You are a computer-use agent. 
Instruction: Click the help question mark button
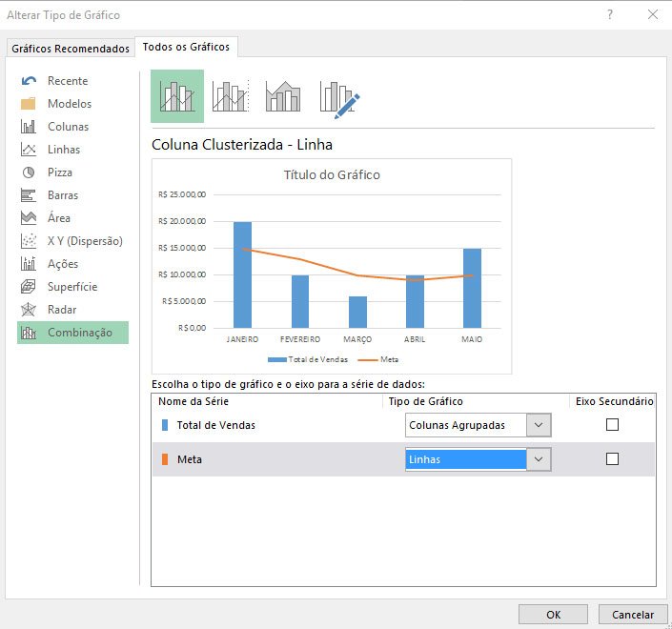610,15
